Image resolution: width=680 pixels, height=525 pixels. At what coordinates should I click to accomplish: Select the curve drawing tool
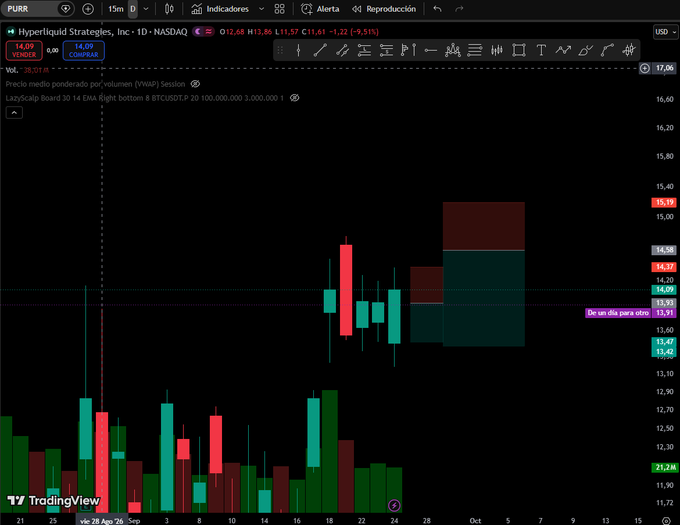[x=607, y=50]
